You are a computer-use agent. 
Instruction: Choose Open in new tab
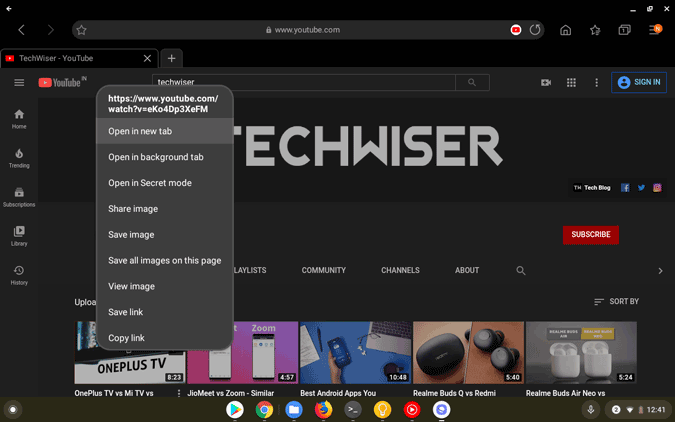pos(165,131)
